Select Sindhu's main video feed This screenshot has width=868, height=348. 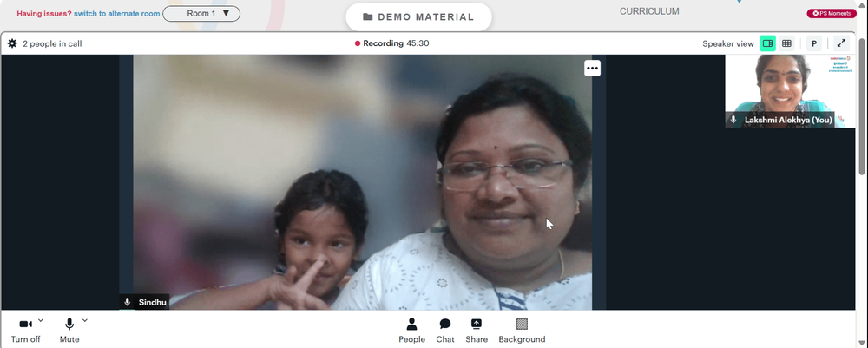click(x=363, y=182)
